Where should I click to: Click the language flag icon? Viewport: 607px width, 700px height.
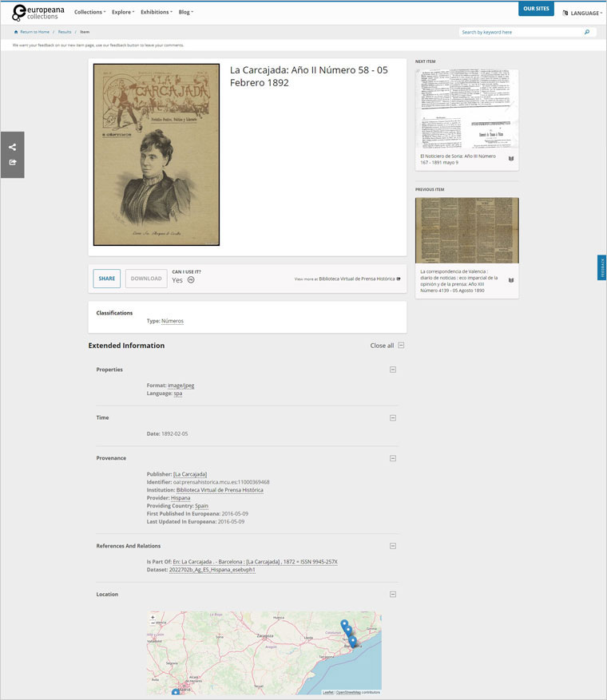tap(565, 13)
